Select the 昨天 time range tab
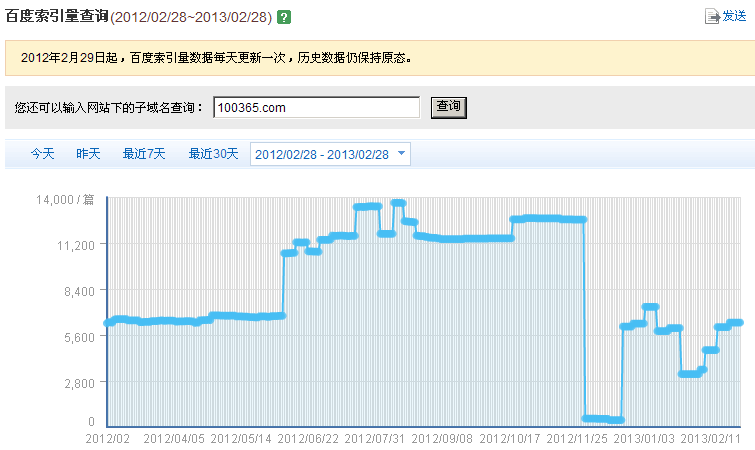This screenshot has width=755, height=450. coord(88,154)
